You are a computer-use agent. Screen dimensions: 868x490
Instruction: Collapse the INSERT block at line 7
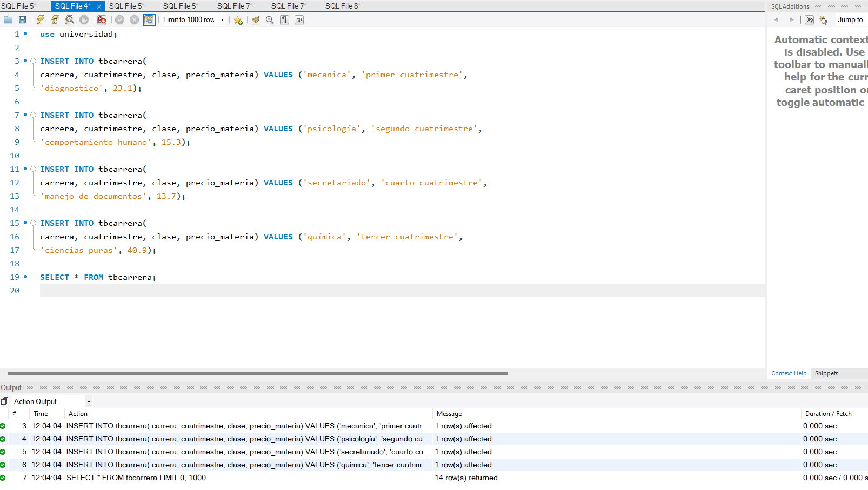coord(34,115)
